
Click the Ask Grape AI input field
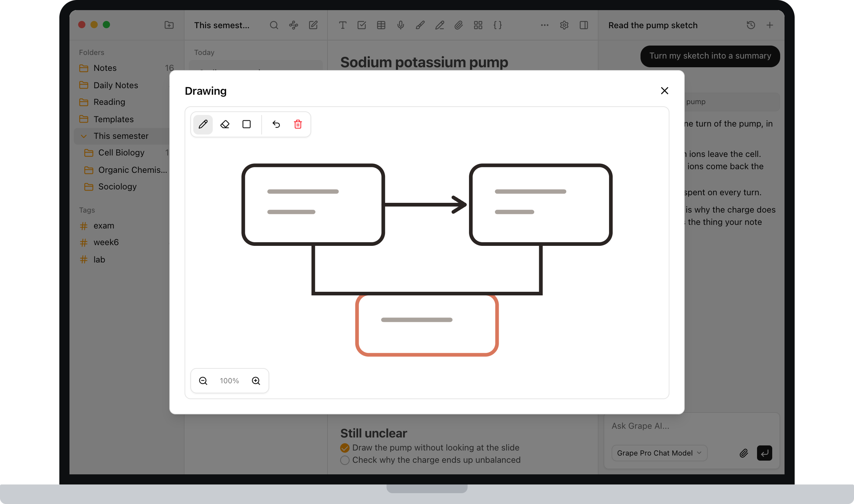coord(691,426)
